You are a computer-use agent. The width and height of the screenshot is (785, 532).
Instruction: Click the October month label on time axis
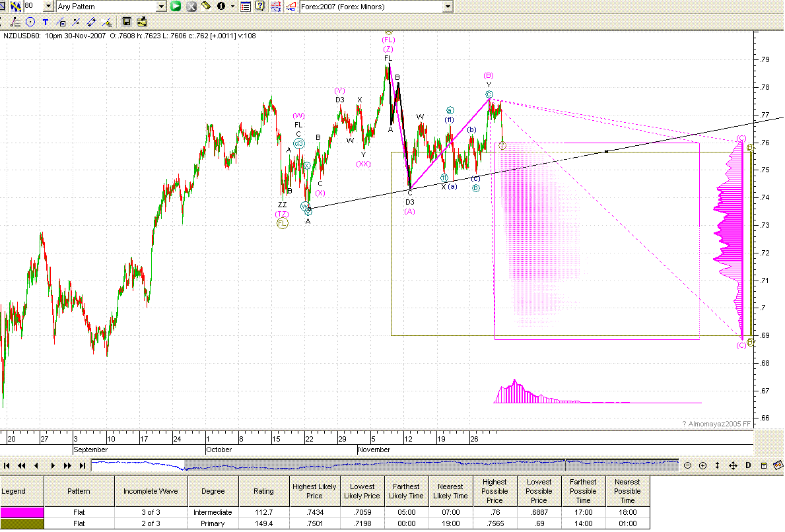tap(219, 449)
